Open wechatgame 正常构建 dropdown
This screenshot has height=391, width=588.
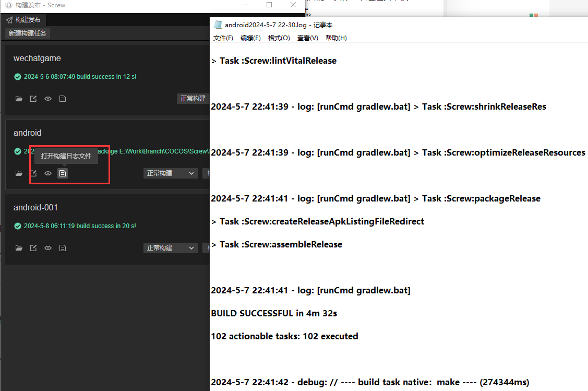tap(193, 98)
